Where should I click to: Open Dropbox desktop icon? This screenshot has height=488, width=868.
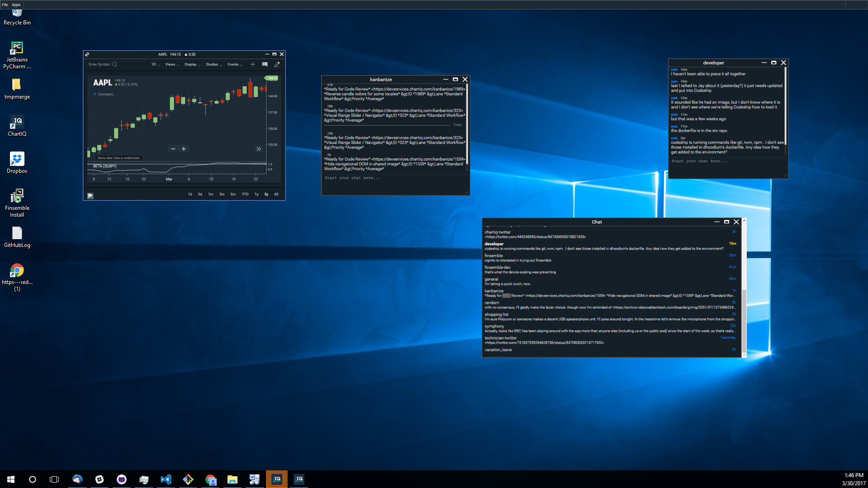[17, 163]
